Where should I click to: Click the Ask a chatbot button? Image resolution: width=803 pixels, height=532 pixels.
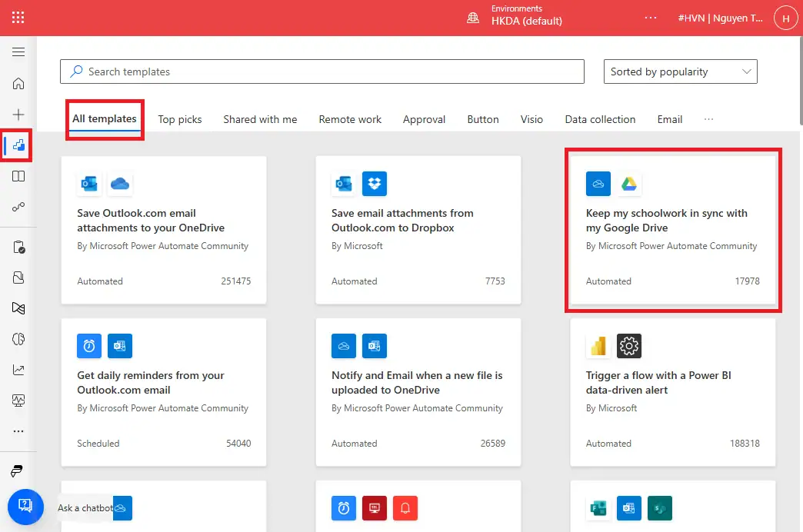[25, 506]
